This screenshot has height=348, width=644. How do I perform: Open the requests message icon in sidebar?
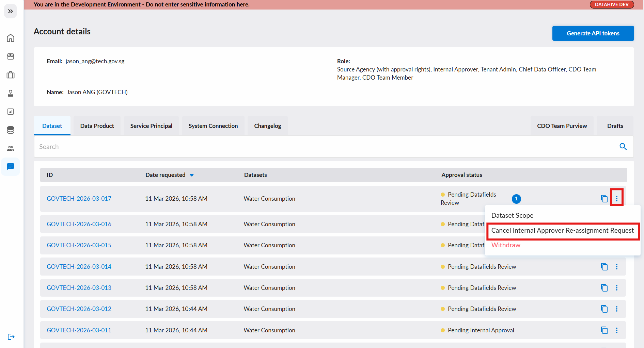(11, 167)
